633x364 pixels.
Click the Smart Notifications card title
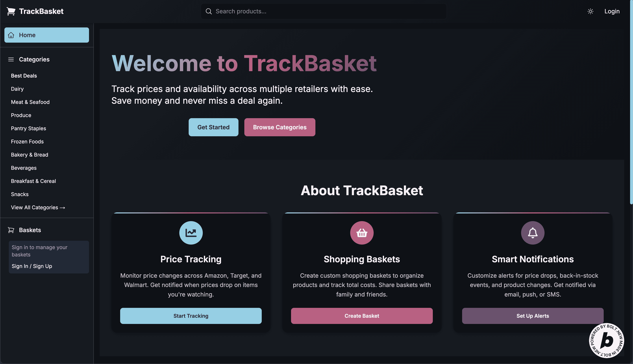[533, 259]
